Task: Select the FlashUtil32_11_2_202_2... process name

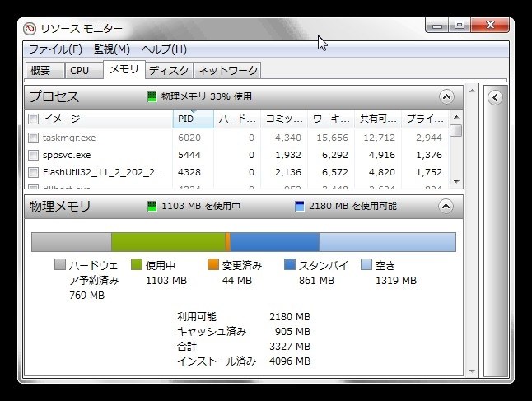Action: click(x=104, y=172)
